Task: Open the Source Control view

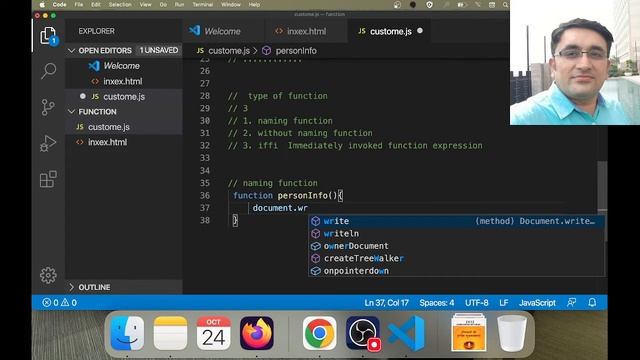Action: pos(48,107)
